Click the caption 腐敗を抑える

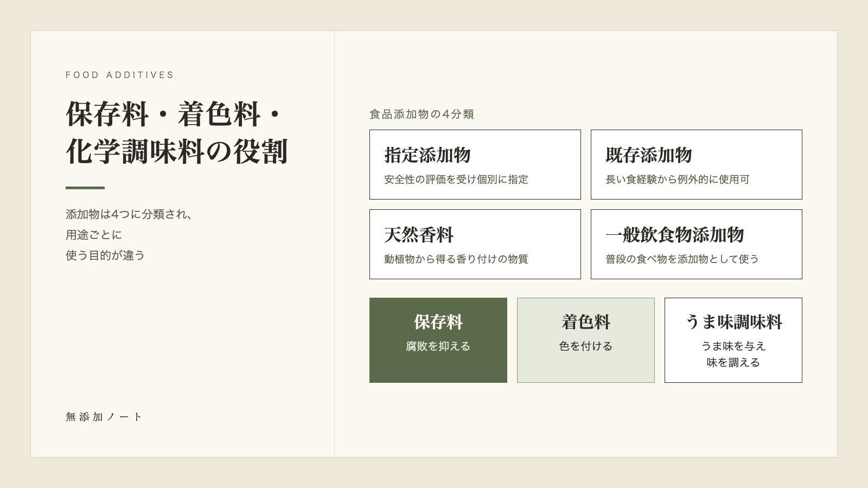[438, 346]
